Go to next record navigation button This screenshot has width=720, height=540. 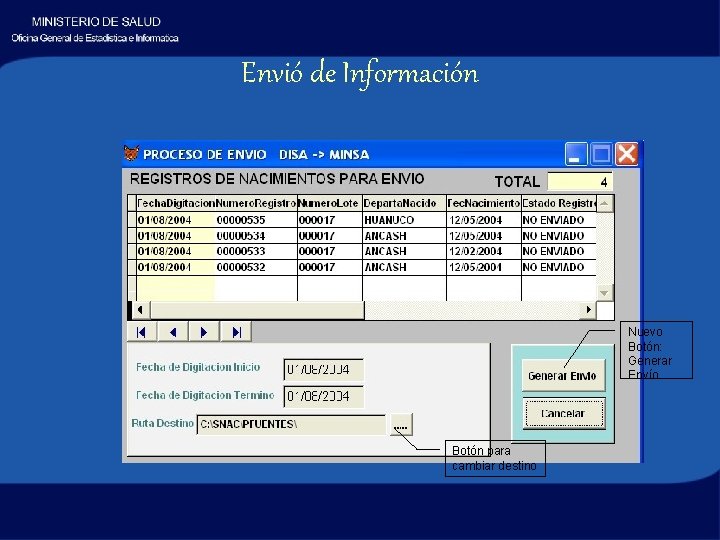click(204, 332)
